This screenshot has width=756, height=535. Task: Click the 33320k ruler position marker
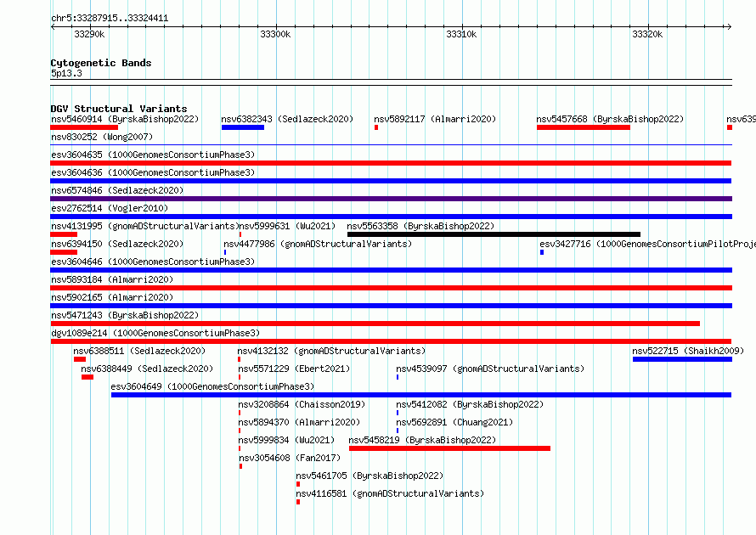[x=647, y=34]
